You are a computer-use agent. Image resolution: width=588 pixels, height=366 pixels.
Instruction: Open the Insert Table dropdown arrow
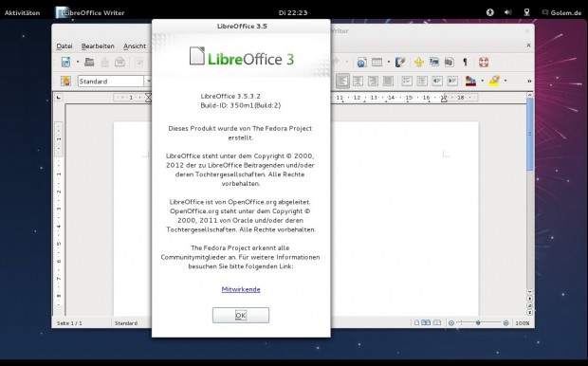click(x=389, y=63)
